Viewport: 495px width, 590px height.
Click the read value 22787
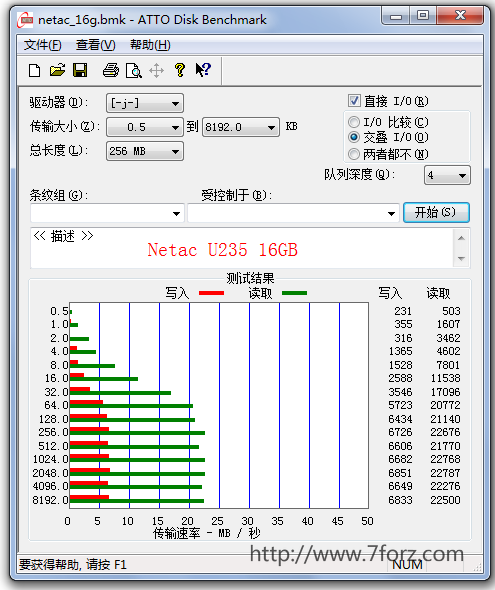pos(445,473)
